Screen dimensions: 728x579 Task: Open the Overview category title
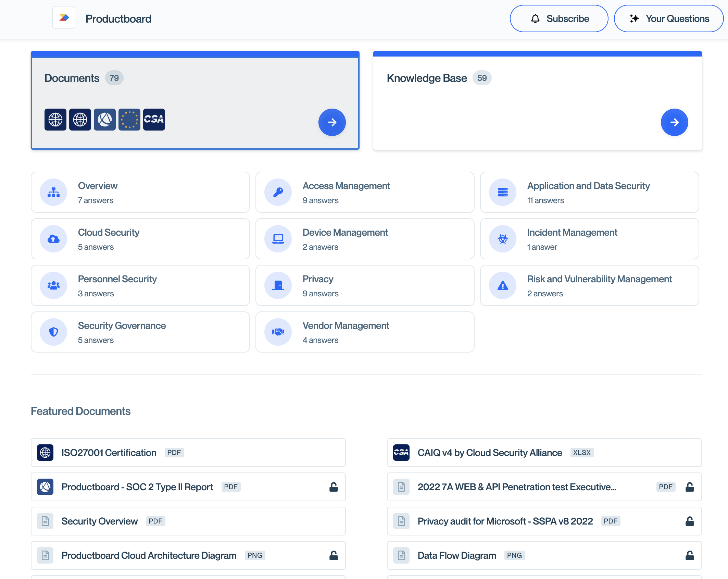pos(98,186)
